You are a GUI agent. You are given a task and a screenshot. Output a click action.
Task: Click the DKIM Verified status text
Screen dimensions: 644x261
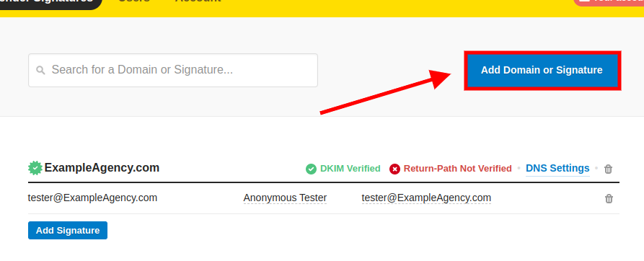pos(350,169)
